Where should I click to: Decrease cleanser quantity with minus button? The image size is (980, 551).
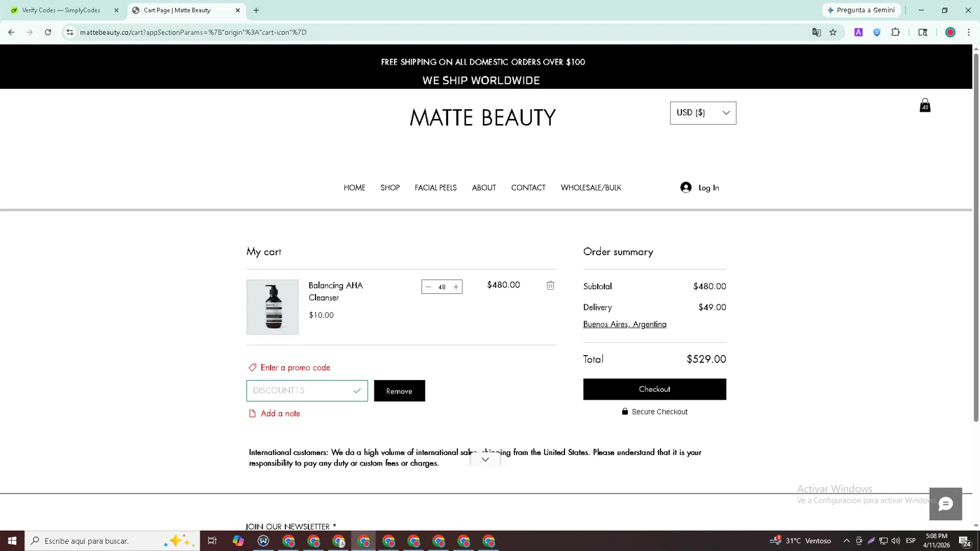429,287
